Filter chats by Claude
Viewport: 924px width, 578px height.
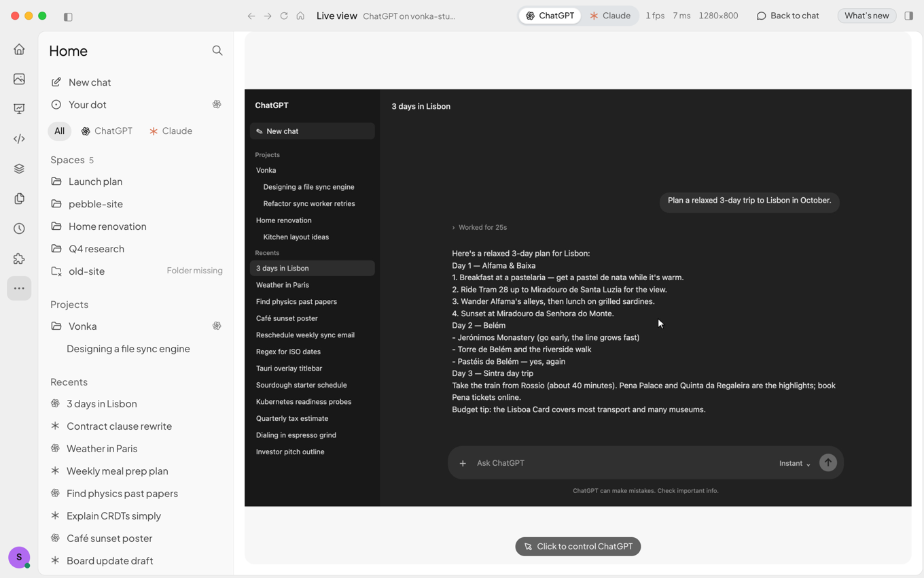[171, 131]
